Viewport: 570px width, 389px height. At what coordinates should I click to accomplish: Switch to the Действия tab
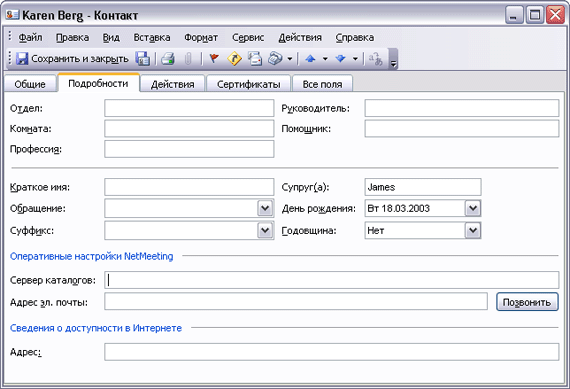(172, 84)
